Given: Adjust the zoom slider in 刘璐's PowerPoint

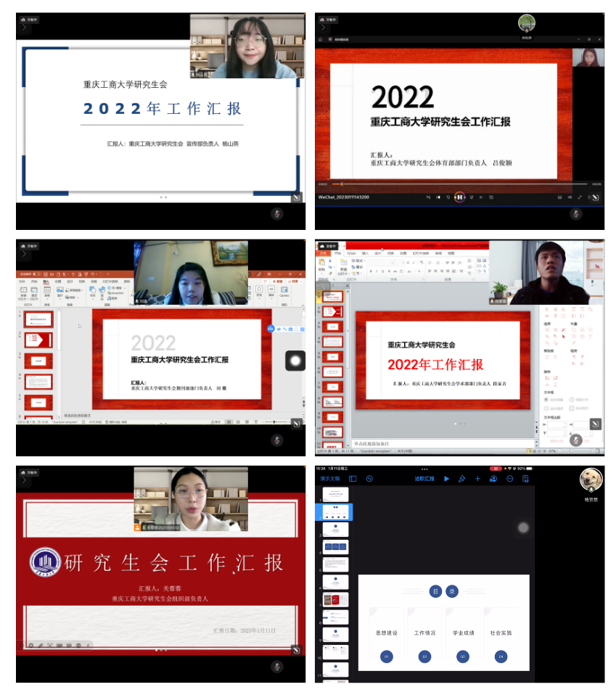Looking at the screenshot, I should tap(275, 421).
